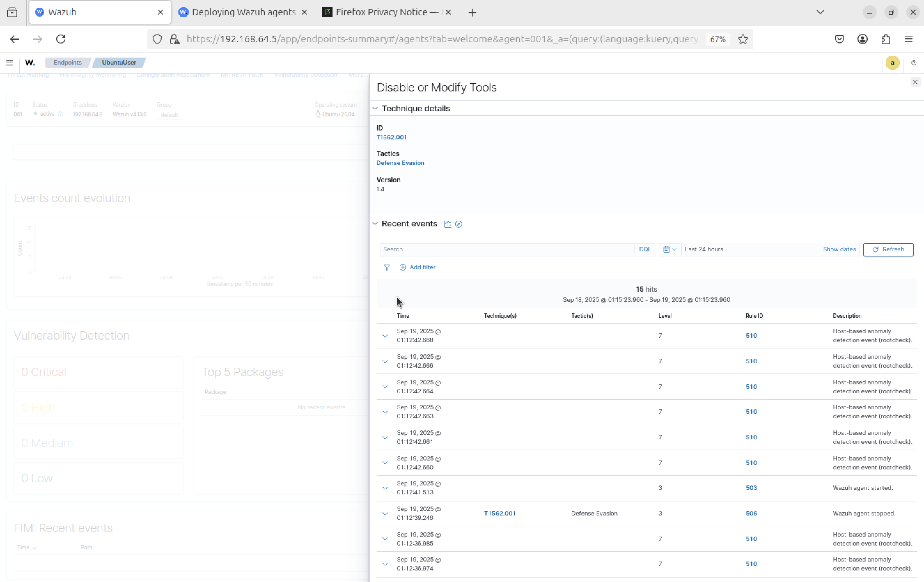Click the Refresh button

(x=888, y=249)
